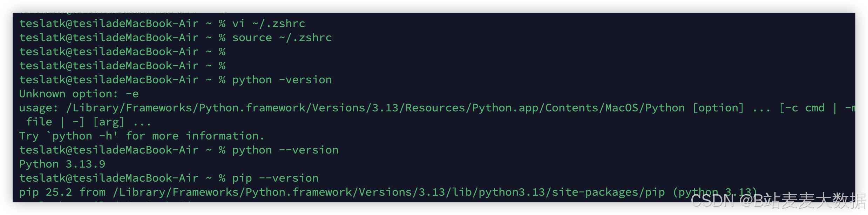This screenshot has width=868, height=215.
Task: Click the 'source ~/.zshrc' command line
Action: (175, 38)
